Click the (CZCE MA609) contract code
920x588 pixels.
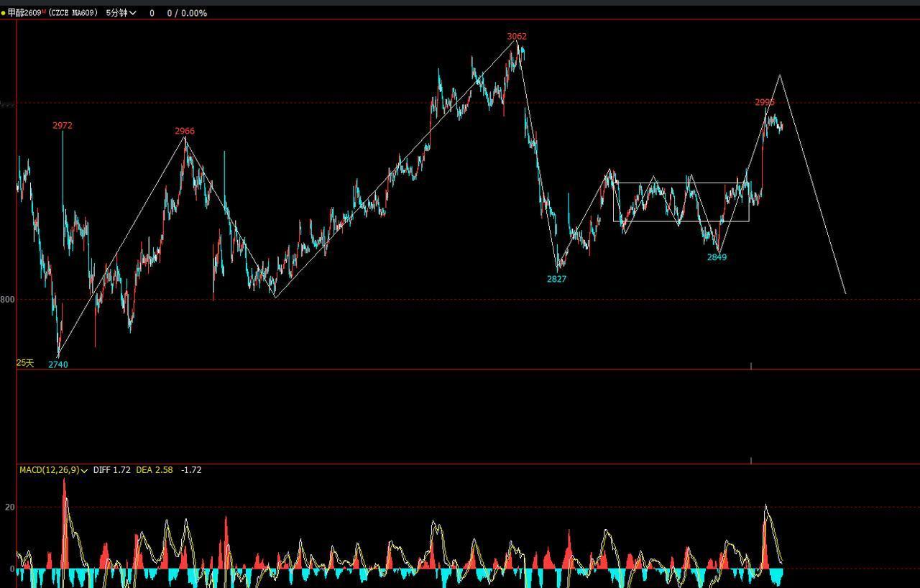tap(73, 13)
